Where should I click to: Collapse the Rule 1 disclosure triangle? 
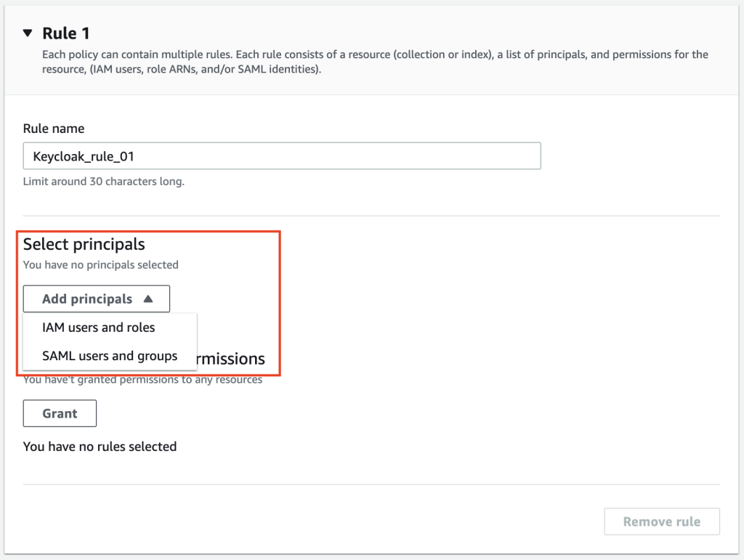(x=28, y=33)
